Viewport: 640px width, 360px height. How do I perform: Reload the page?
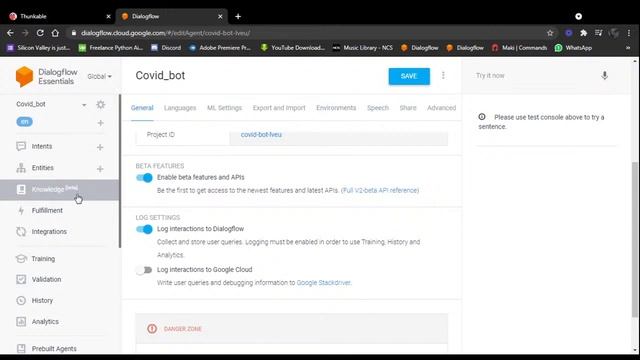pyautogui.click(x=40, y=33)
